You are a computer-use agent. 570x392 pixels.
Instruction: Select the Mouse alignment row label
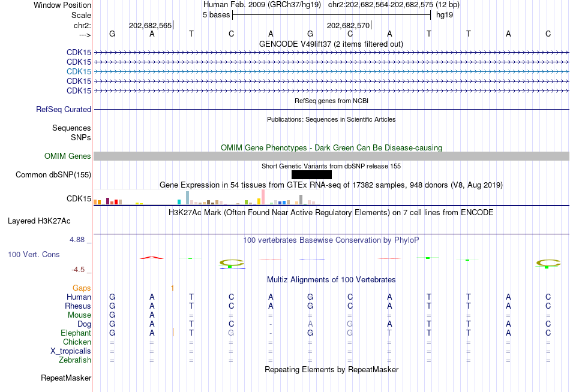pyautogui.click(x=79, y=315)
